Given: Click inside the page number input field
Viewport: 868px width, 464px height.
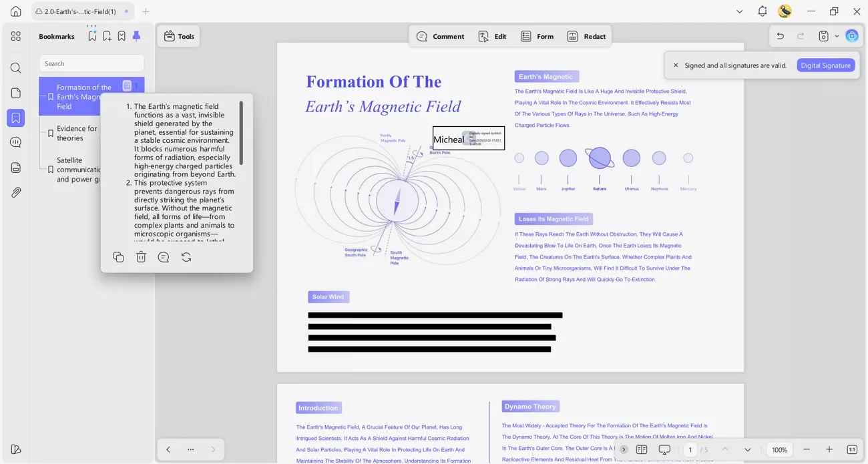Looking at the screenshot, I should 690,449.
